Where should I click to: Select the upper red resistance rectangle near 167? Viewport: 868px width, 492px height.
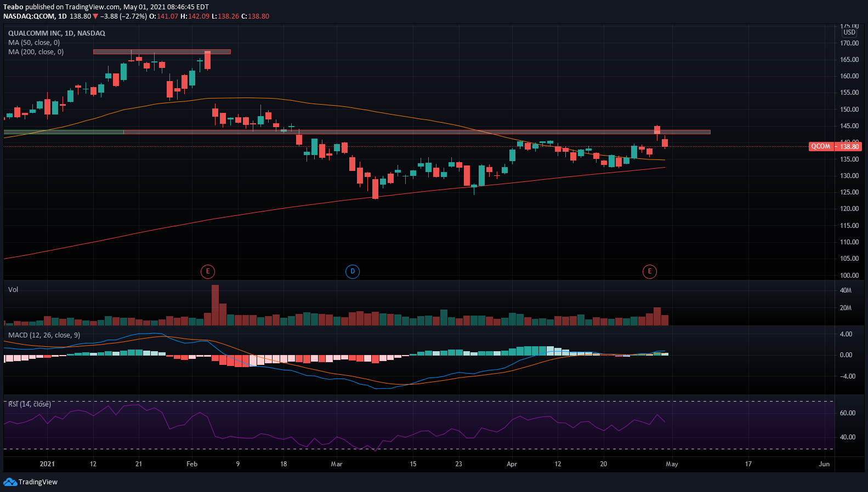tap(162, 52)
